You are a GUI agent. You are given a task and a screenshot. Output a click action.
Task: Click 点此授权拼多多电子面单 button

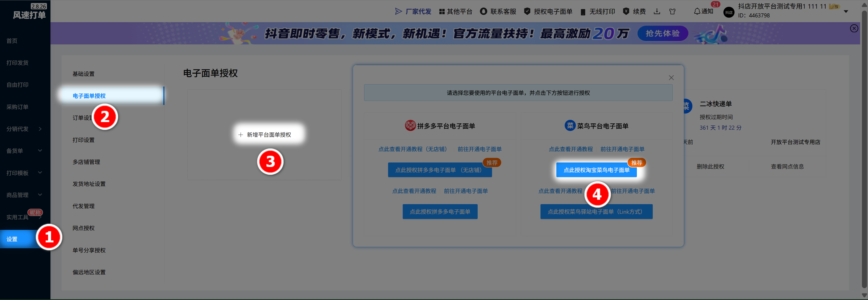[x=440, y=211]
